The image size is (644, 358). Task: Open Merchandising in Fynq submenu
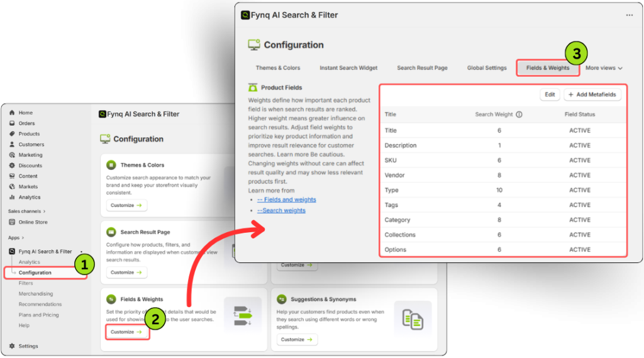pos(36,294)
